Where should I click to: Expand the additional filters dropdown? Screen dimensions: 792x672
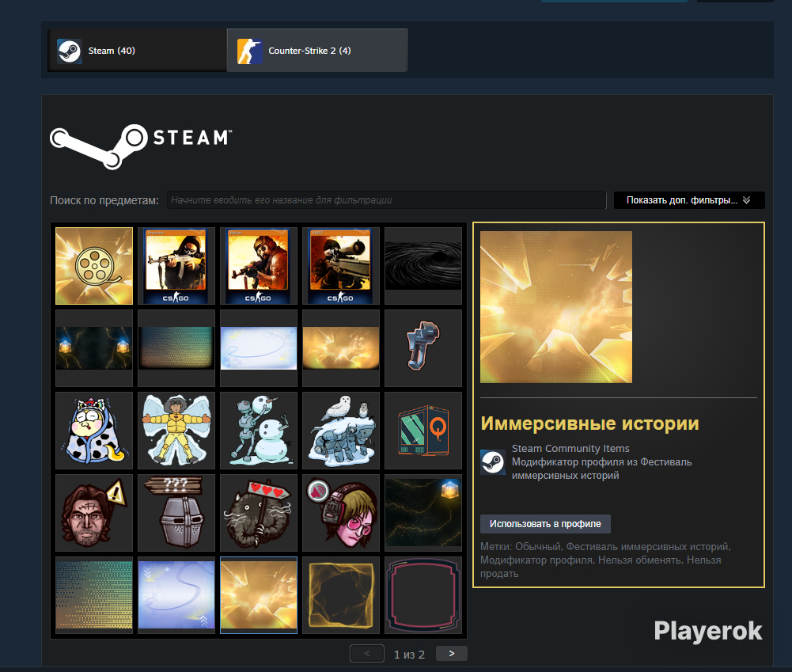pos(689,200)
